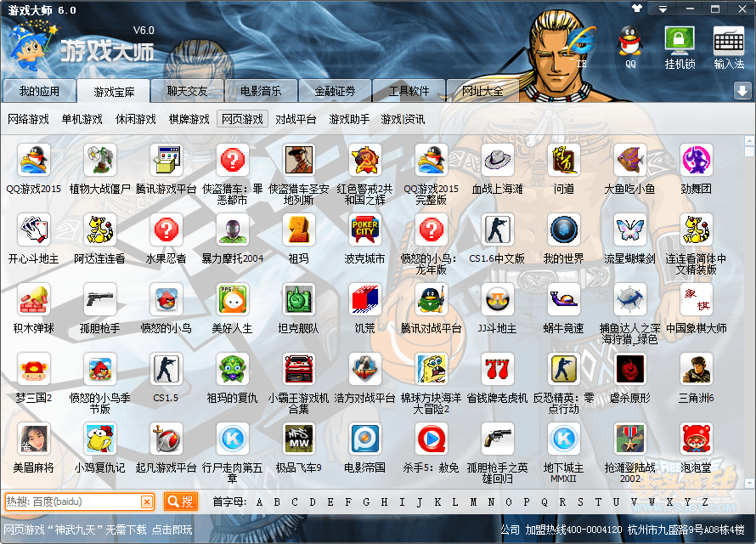Open the 问道 game icon
Viewport: 756px width, 544px height.
[x=564, y=160]
